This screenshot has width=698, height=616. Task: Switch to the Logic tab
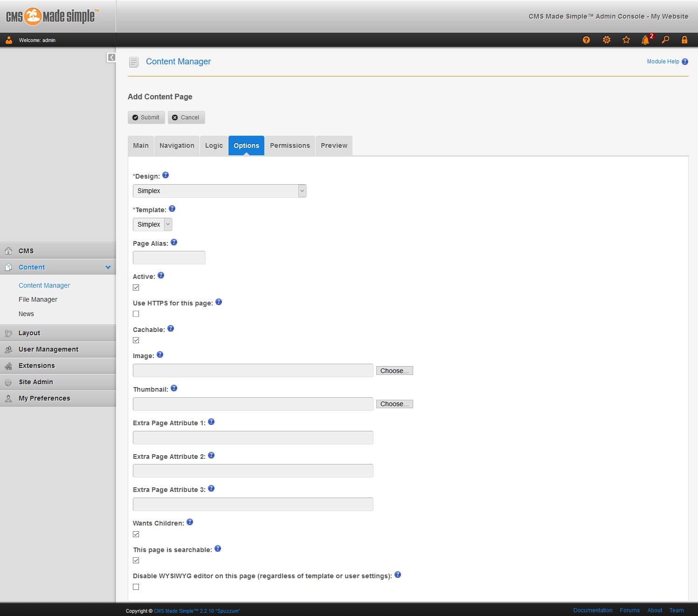pos(214,145)
